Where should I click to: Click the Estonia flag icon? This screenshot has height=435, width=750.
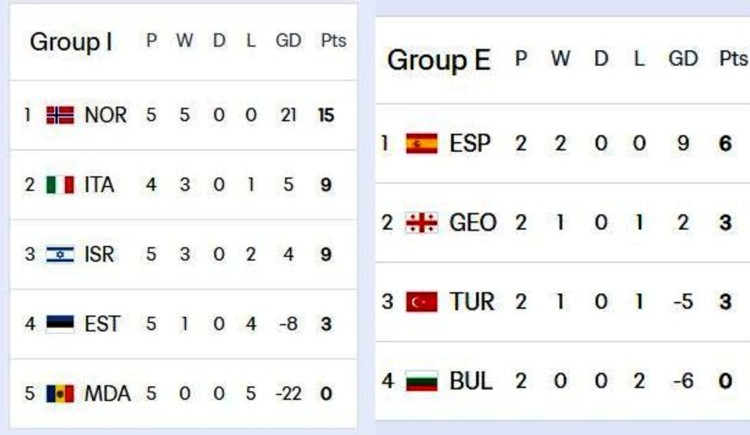pyautogui.click(x=60, y=324)
